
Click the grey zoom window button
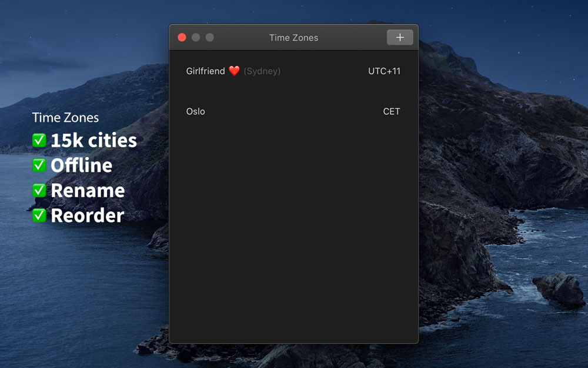pyautogui.click(x=210, y=37)
